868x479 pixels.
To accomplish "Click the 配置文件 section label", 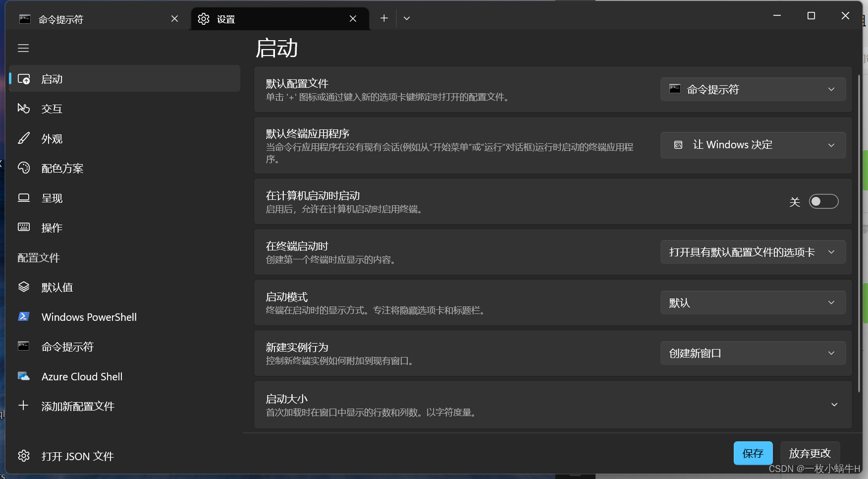I will pyautogui.click(x=39, y=258).
